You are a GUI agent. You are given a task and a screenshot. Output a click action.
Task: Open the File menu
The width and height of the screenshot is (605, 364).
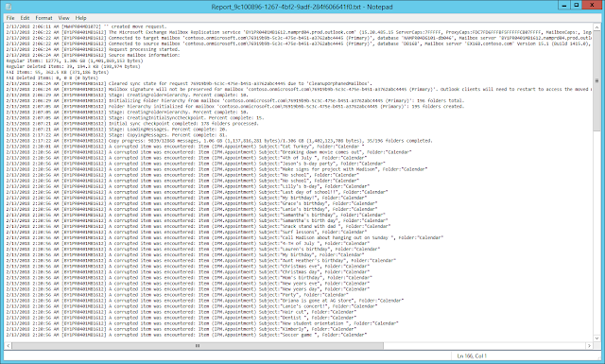pos(10,18)
